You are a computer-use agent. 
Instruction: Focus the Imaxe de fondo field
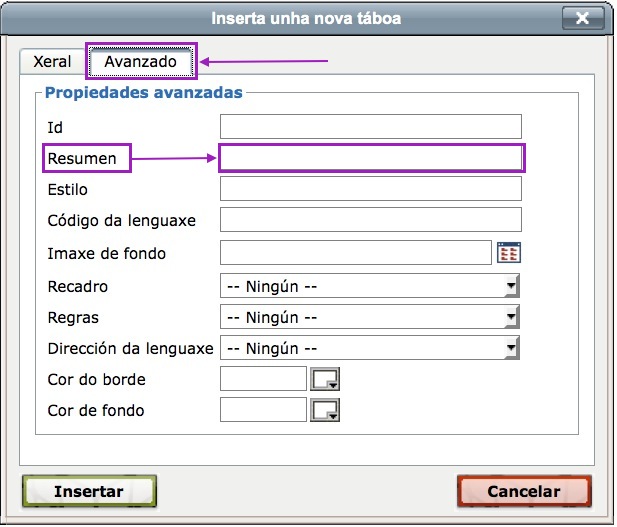[x=357, y=253]
